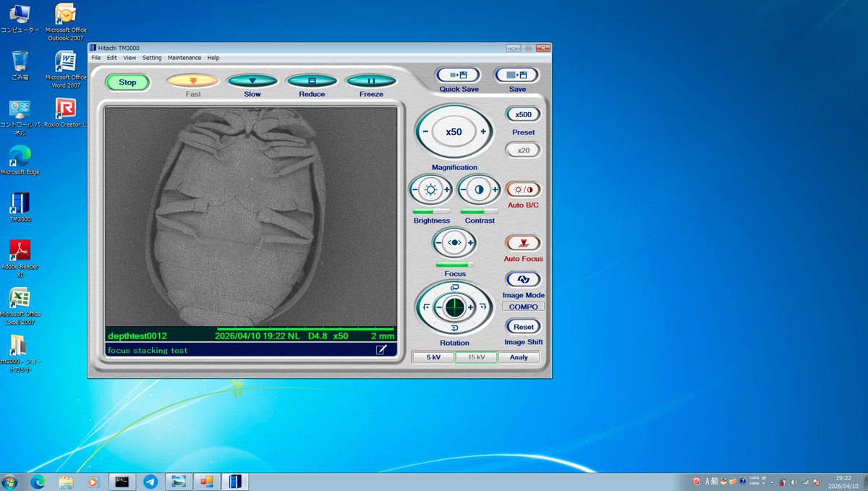Click the Telegram taskbar icon

[x=150, y=482]
